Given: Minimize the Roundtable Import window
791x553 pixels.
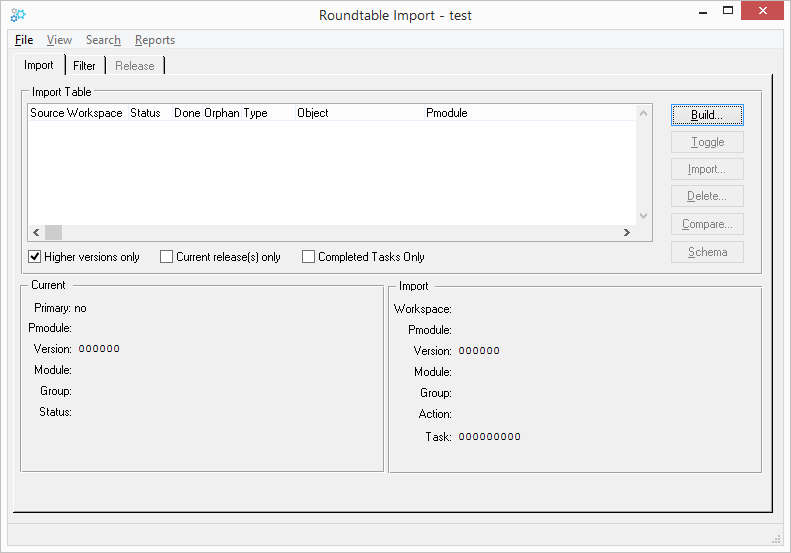Looking at the screenshot, I should pos(703,12).
